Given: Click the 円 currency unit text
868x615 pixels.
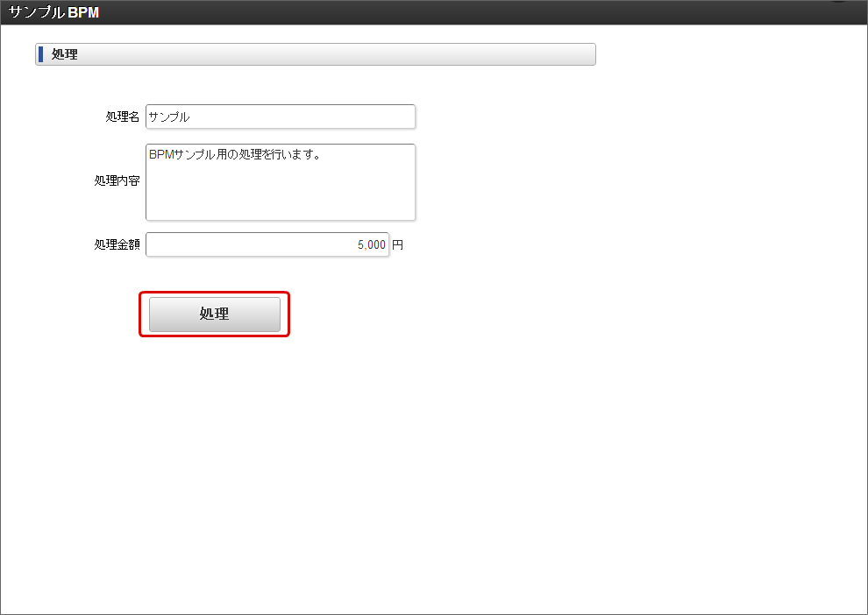Looking at the screenshot, I should click(x=397, y=244).
